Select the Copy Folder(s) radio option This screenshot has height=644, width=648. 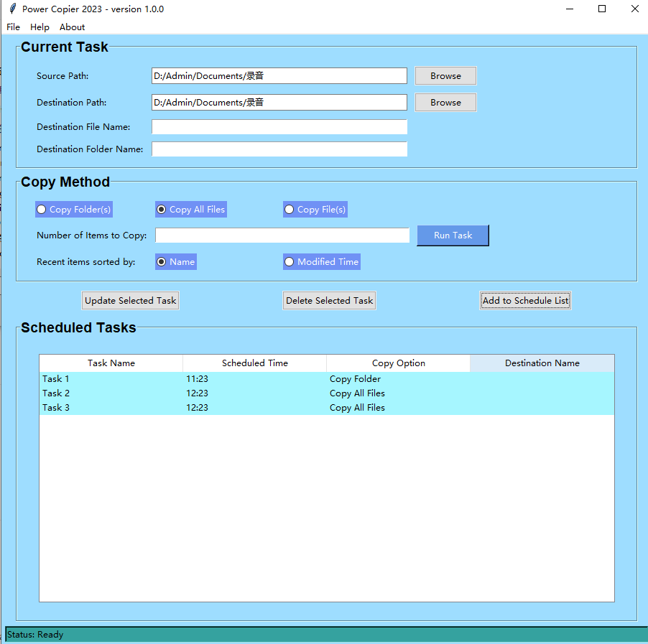click(x=74, y=210)
